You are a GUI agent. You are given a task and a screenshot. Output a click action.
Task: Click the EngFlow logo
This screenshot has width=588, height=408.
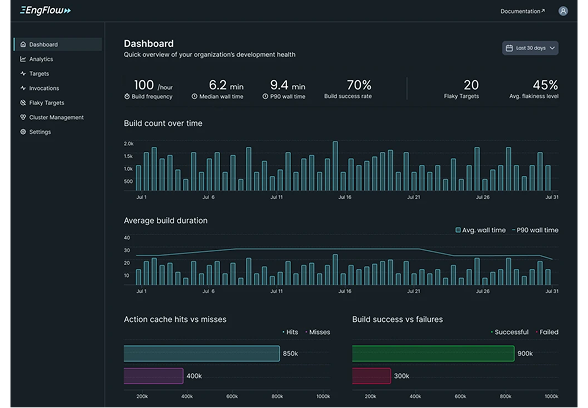[x=45, y=10]
